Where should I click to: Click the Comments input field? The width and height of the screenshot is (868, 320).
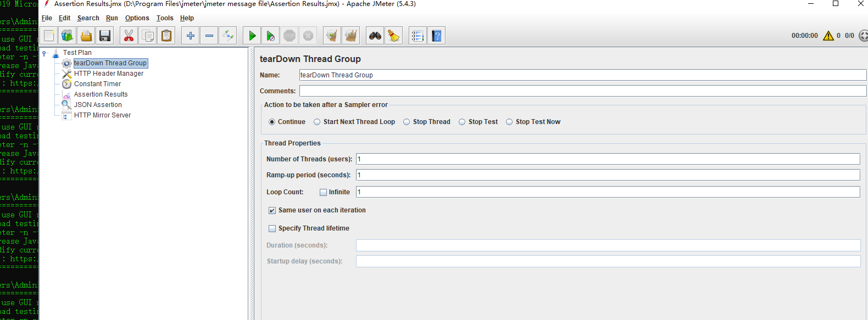point(582,91)
